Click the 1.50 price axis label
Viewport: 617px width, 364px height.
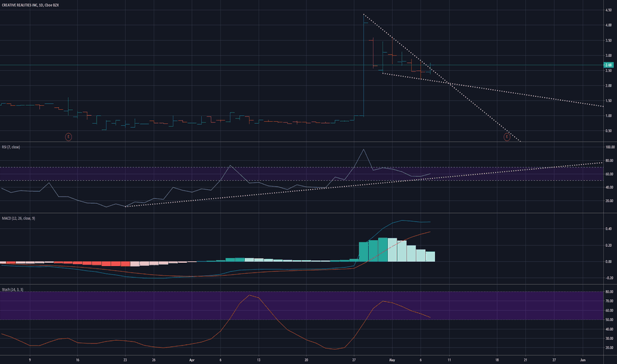click(608, 101)
